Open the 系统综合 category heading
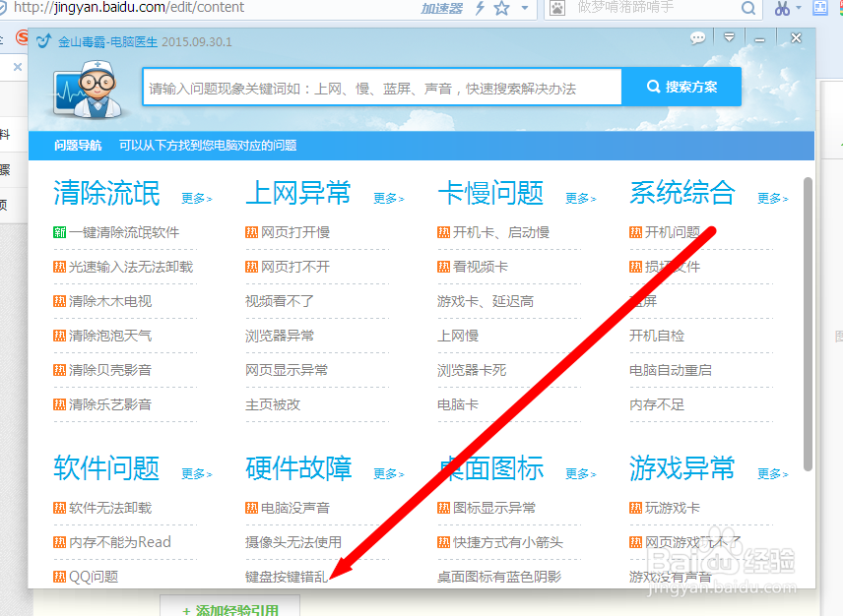 681,193
